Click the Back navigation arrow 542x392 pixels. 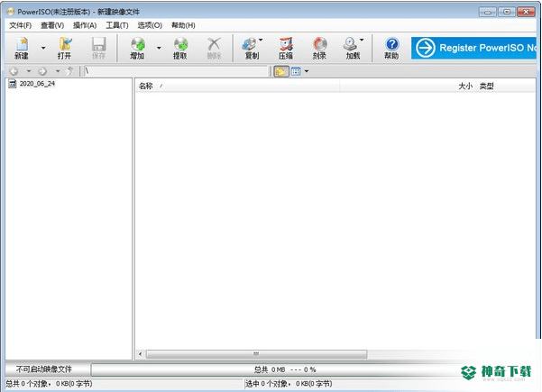(x=14, y=71)
